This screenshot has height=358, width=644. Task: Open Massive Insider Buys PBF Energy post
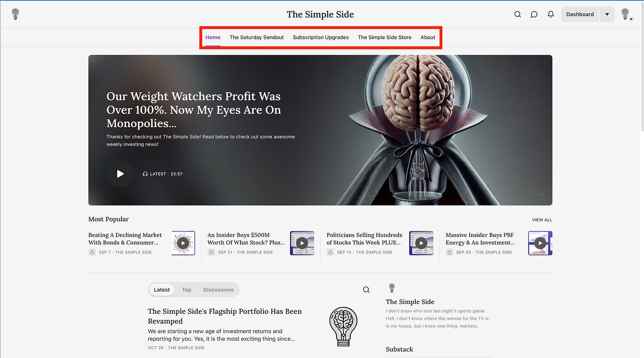pyautogui.click(x=480, y=239)
